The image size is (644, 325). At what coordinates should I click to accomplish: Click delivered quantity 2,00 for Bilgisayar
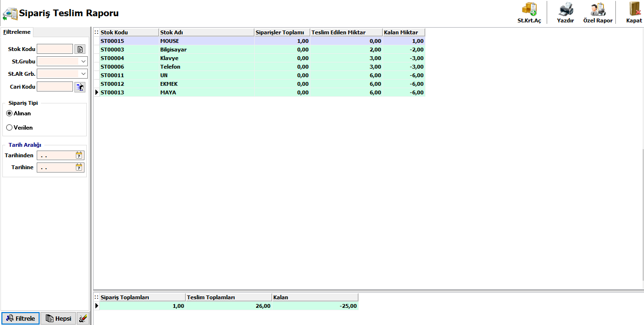(x=346, y=50)
